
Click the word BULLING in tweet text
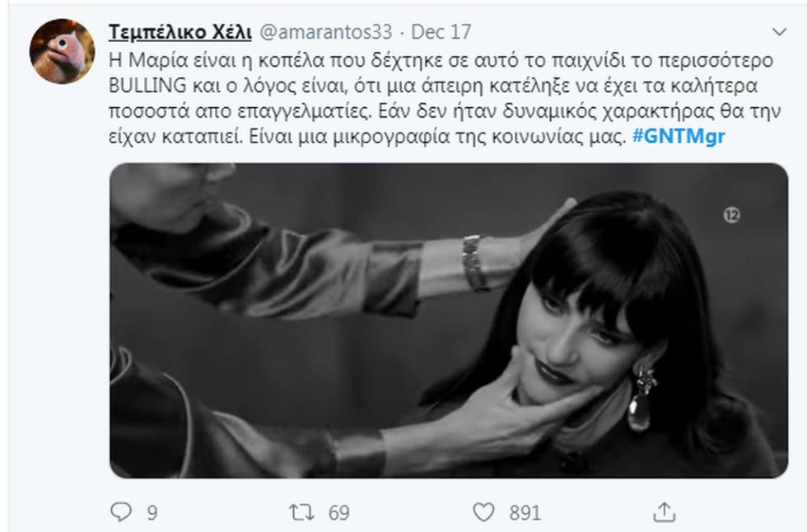click(x=147, y=86)
